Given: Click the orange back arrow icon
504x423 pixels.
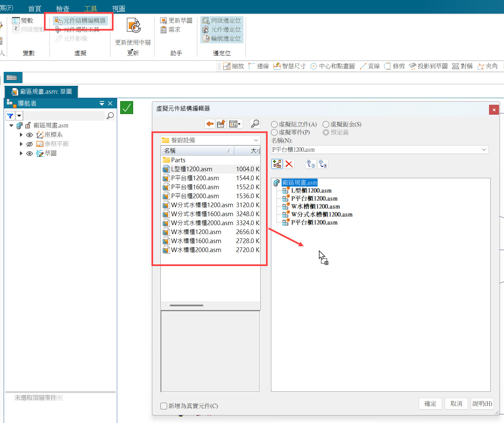Looking at the screenshot, I should (210, 124).
